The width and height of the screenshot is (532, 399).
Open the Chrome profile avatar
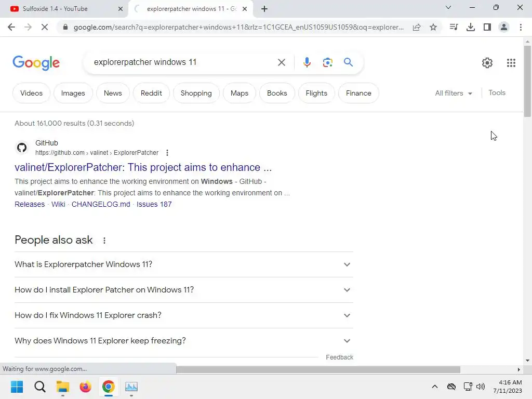pos(504,27)
